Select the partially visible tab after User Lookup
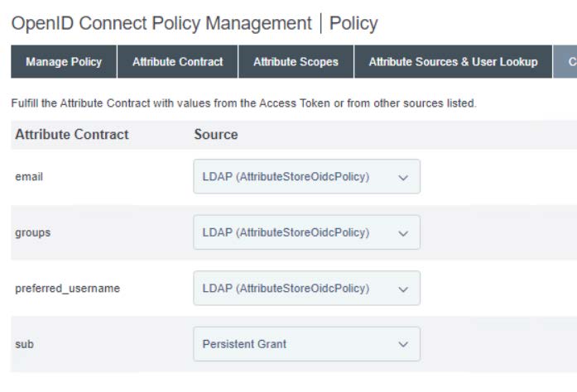The height and width of the screenshot is (392, 577). [565, 62]
